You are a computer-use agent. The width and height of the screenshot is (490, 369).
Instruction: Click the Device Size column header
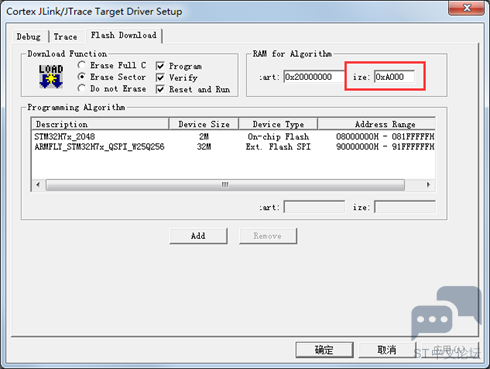(x=204, y=124)
